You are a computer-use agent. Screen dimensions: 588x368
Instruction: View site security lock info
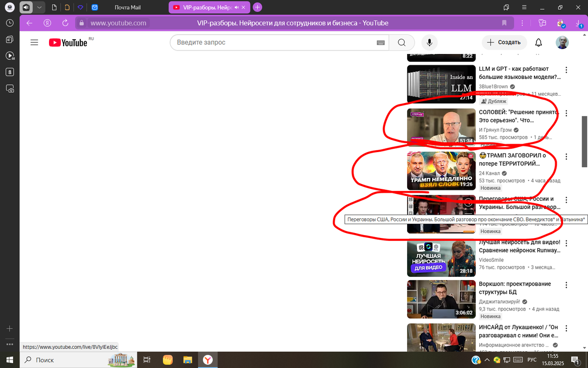[x=81, y=23]
